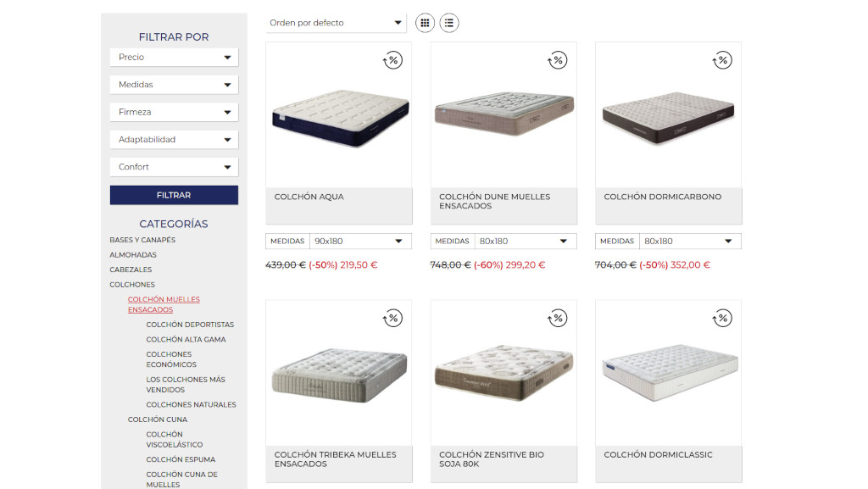Viewport: 868px width, 489px height.
Task: Open the Precio filter dropdown
Action: point(174,57)
